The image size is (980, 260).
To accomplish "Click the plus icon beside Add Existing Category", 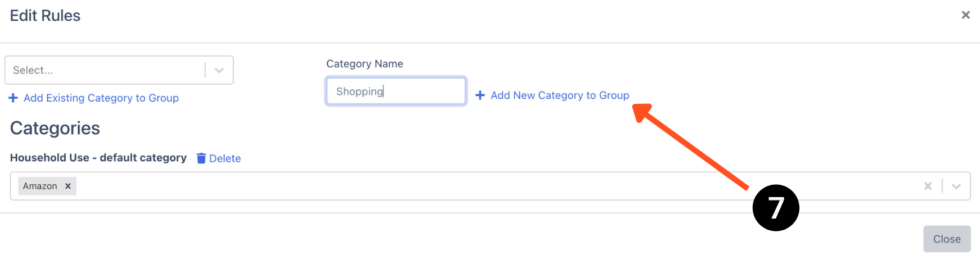I will pos(14,98).
